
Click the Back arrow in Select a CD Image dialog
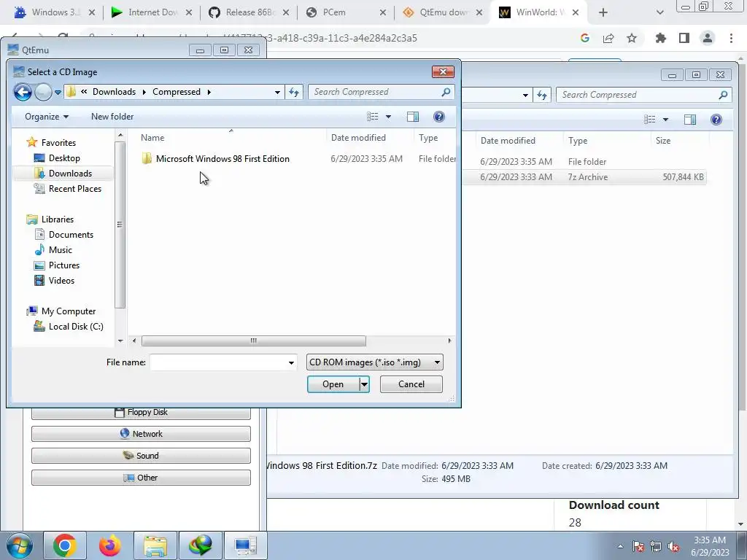(x=23, y=92)
